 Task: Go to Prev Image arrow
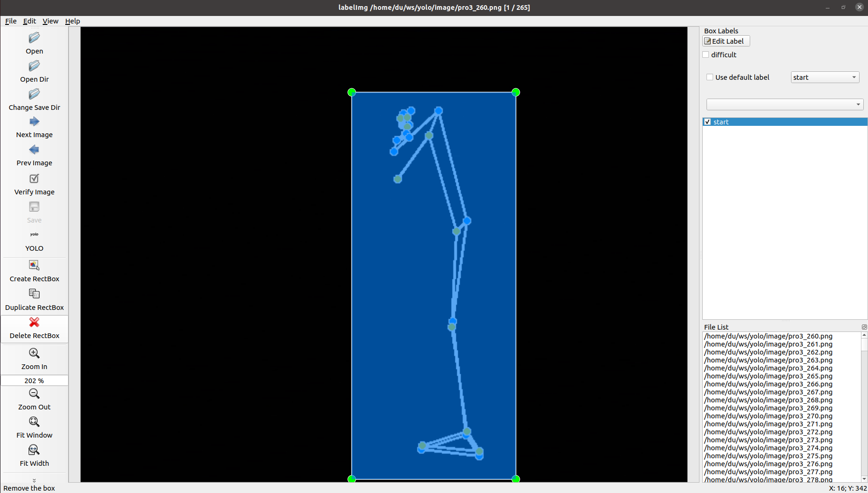click(x=34, y=150)
